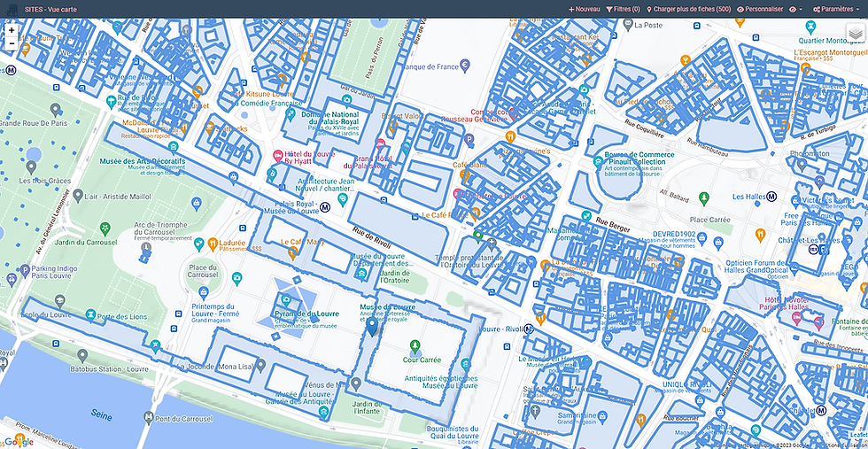868x449 pixels.
Task: Click the Ecole du Louvre school icon
Action: pyautogui.click(x=60, y=301)
